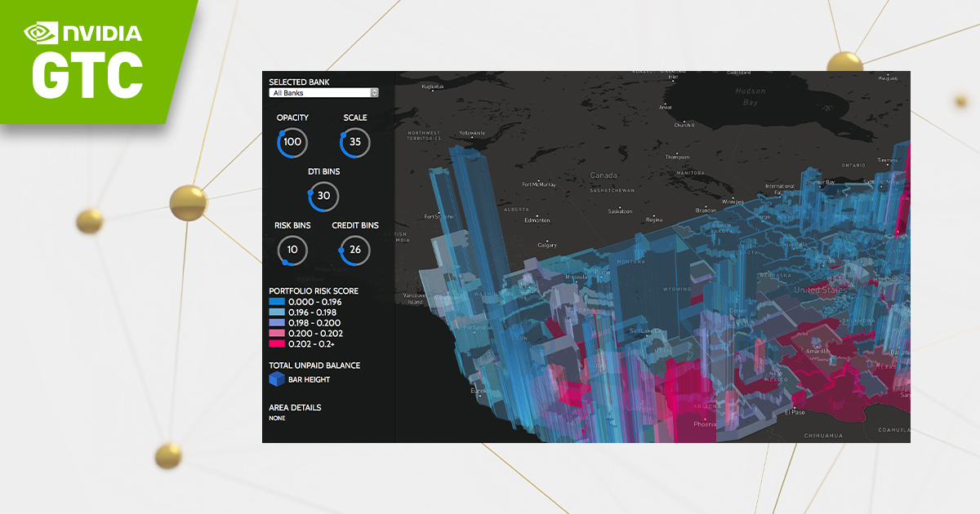Screen dimensions: 980x514
Task: Click the DTI Bins dial showing 30
Action: click(x=323, y=196)
